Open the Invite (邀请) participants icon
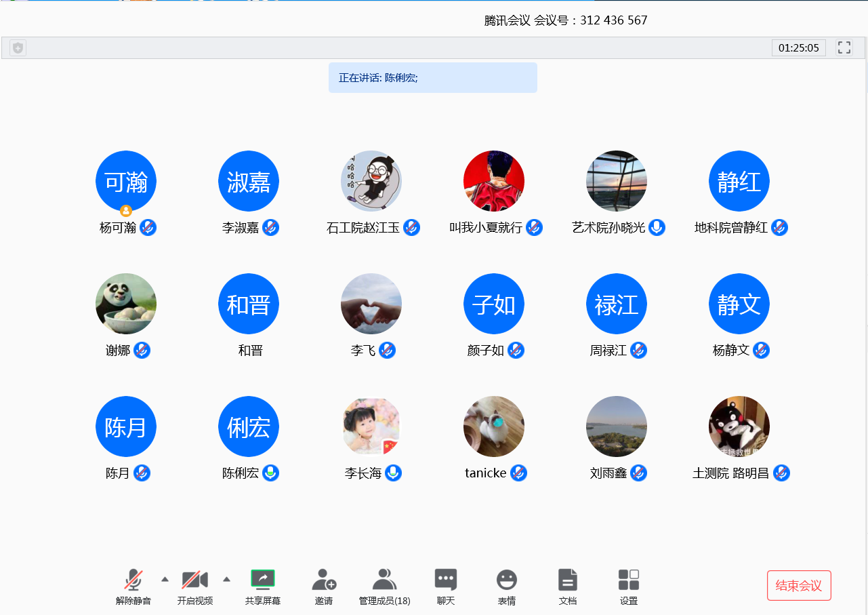This screenshot has width=868, height=615. coord(324,580)
